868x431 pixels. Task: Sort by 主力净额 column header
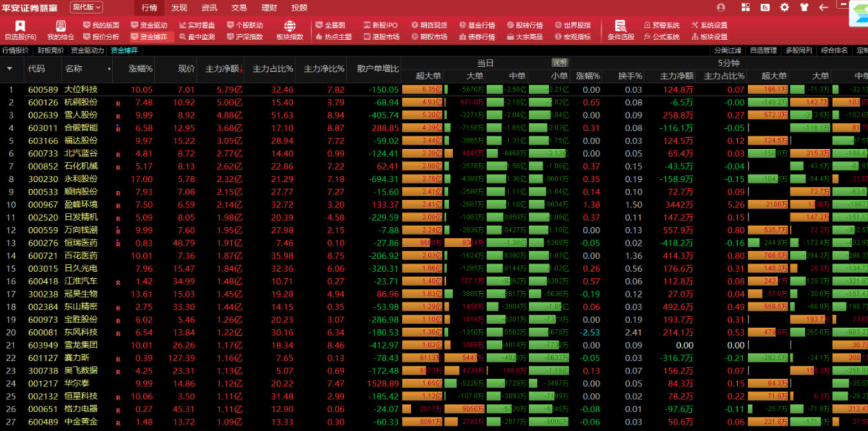coord(223,69)
